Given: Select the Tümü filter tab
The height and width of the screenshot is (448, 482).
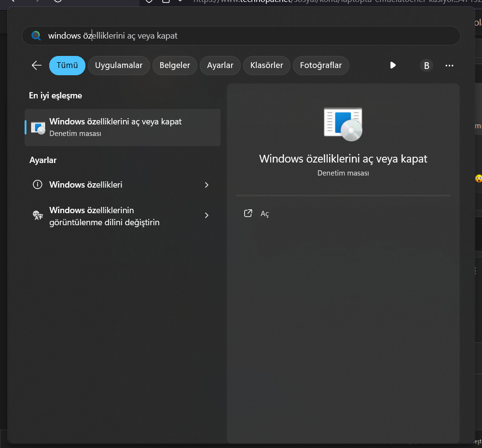Looking at the screenshot, I should (67, 66).
